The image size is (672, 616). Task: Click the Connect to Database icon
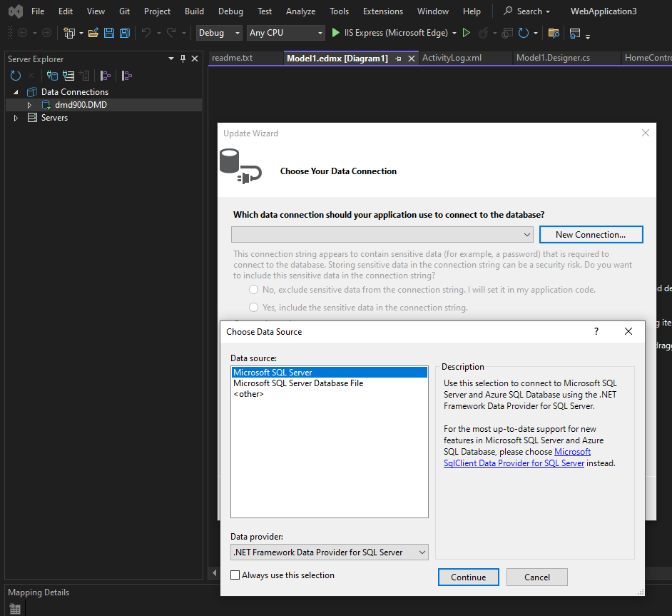52,76
